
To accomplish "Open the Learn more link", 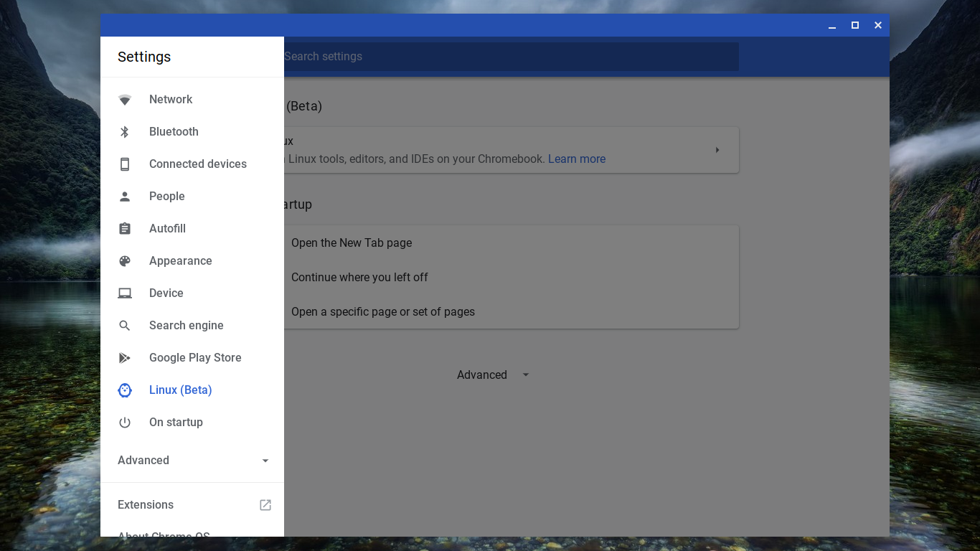I will 577,159.
